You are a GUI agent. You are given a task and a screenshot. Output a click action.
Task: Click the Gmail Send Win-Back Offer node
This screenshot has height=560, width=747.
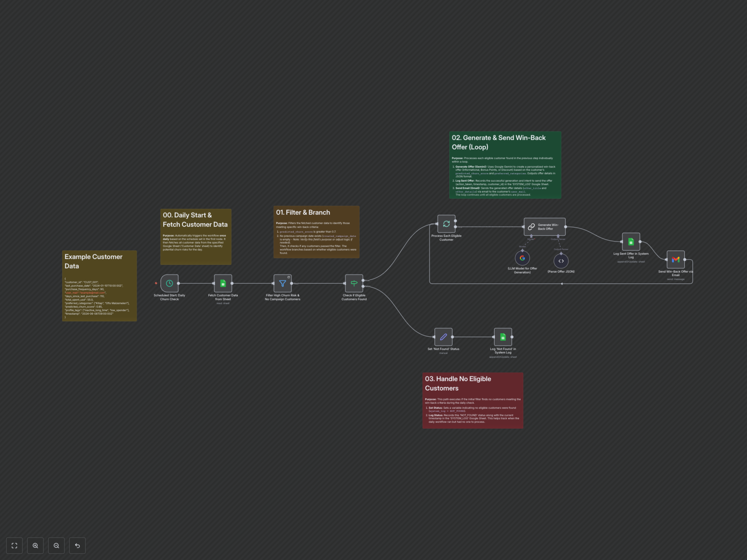[x=675, y=259]
